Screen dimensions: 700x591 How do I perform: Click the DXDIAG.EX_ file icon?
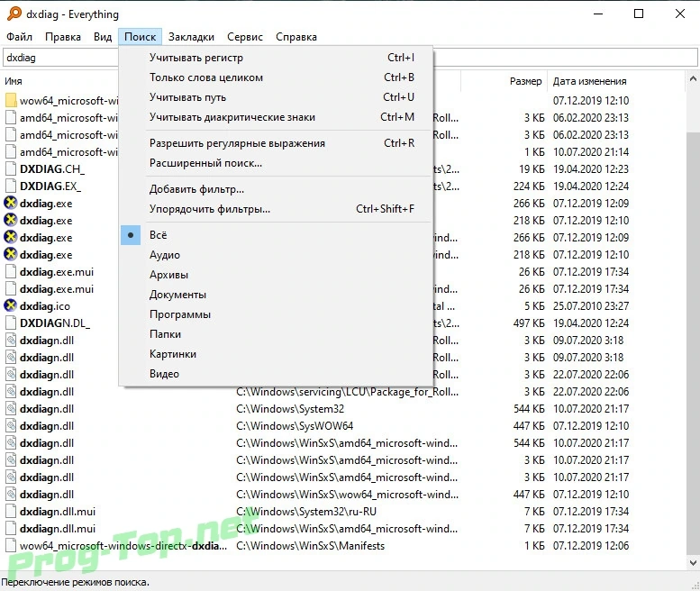[x=11, y=186]
